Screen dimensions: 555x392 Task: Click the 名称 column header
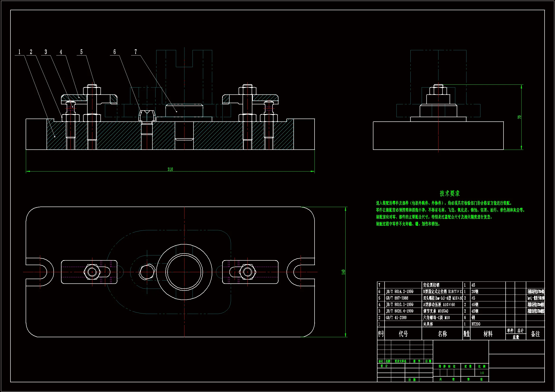click(x=442, y=334)
